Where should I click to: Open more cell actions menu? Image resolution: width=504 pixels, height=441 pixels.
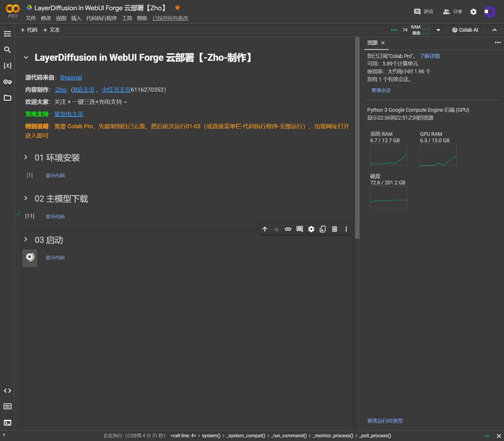click(346, 229)
